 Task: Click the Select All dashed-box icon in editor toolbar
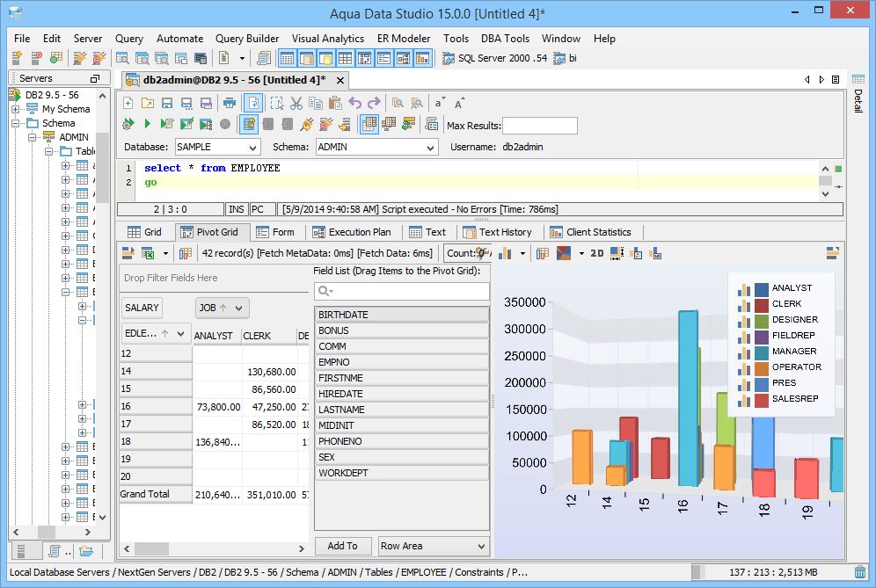[276, 103]
